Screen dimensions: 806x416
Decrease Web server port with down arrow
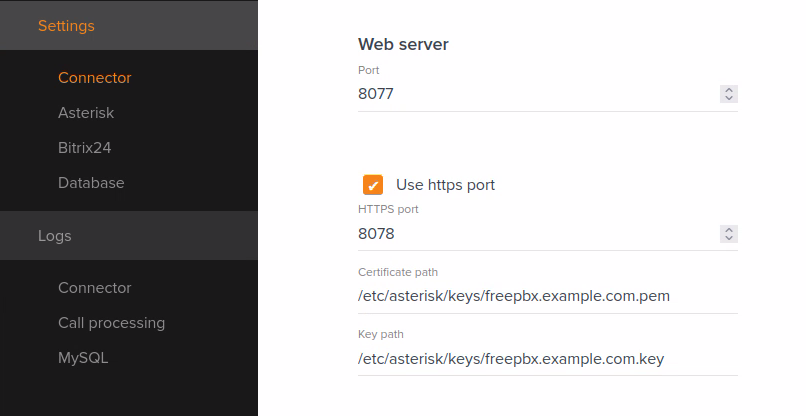729,98
